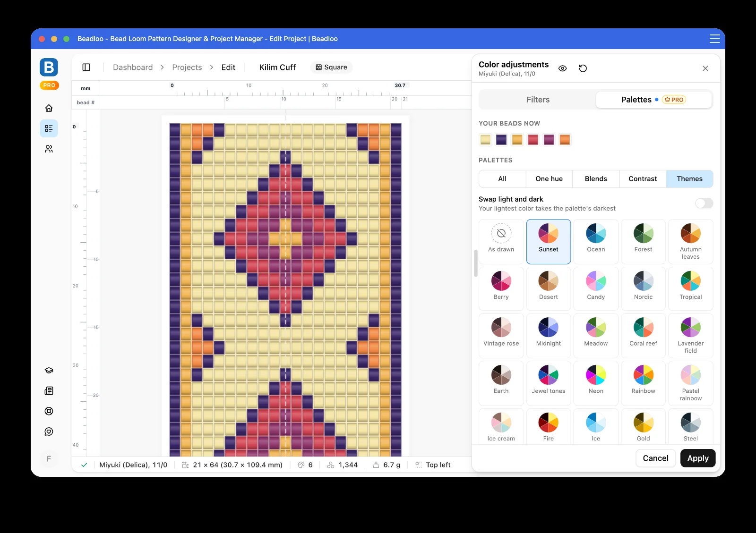756x533 pixels.
Task: Toggle the sidebar panel icon
Action: point(86,67)
